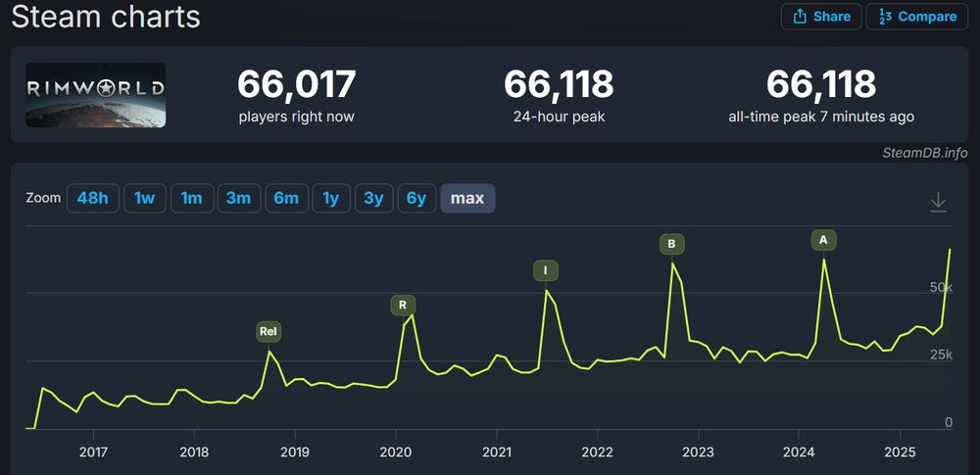Click the 50k y-axis label
The image size is (980, 475).
click(x=941, y=288)
